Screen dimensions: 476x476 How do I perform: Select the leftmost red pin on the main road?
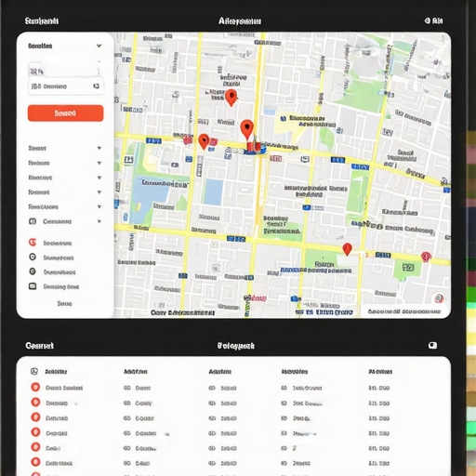(204, 141)
